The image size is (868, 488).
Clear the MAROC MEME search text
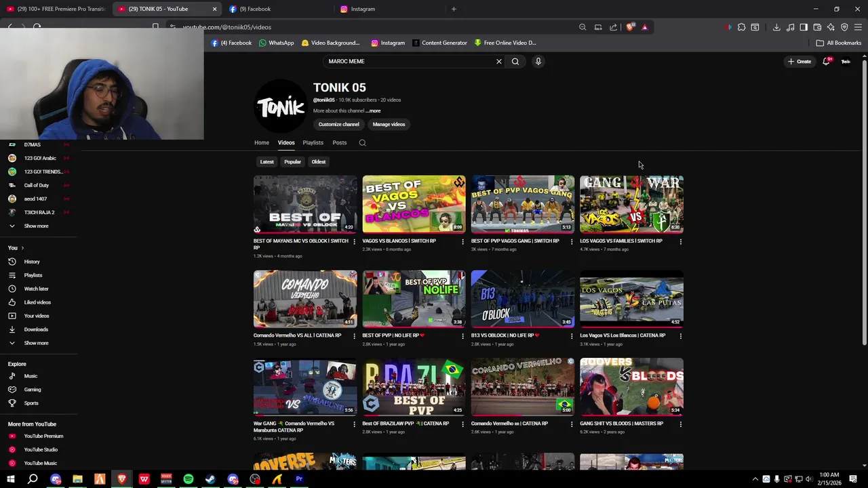click(499, 61)
